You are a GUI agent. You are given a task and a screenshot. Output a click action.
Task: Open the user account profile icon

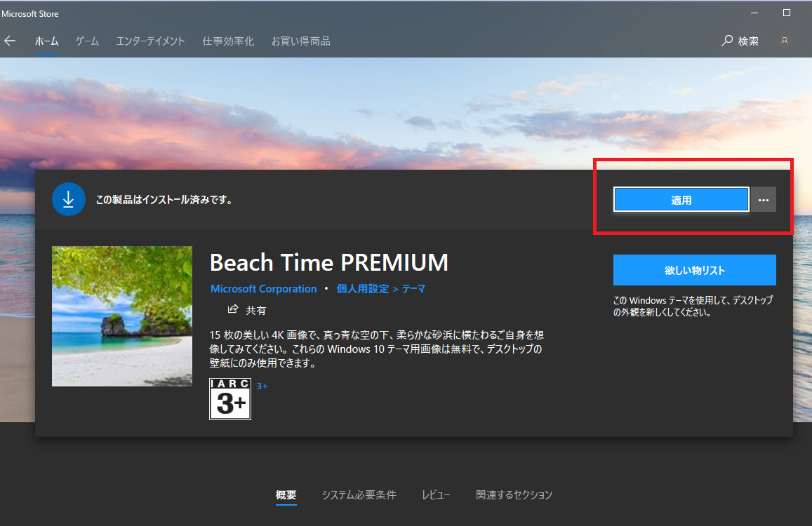click(x=785, y=41)
